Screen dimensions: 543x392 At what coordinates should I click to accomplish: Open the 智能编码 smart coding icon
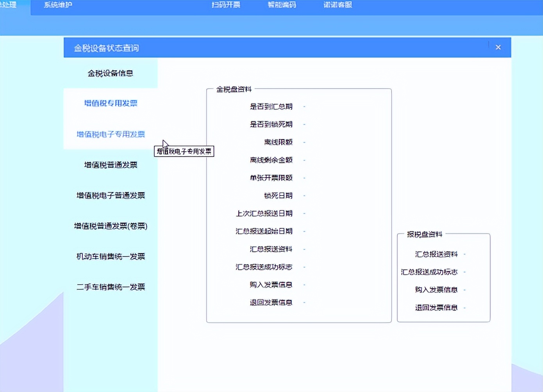[x=281, y=5]
